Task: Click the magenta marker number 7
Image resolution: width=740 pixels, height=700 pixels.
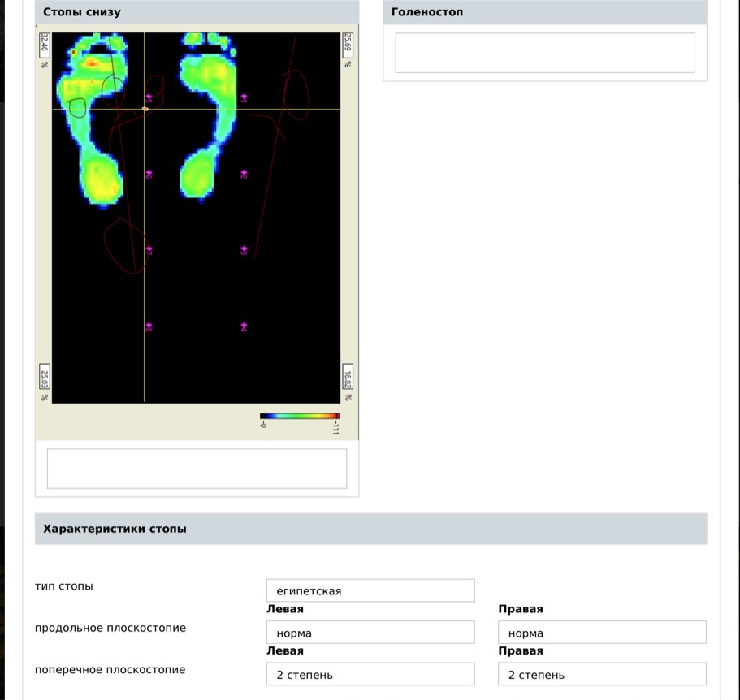Action: [149, 250]
